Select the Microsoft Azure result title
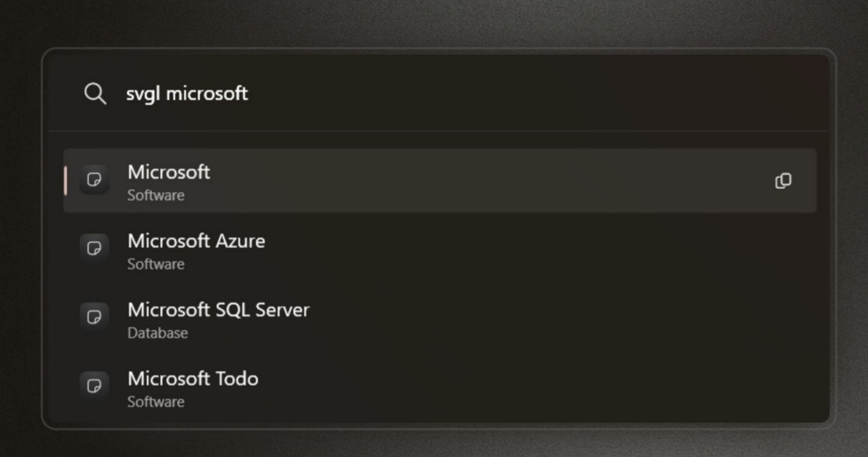868x457 pixels. pos(196,241)
